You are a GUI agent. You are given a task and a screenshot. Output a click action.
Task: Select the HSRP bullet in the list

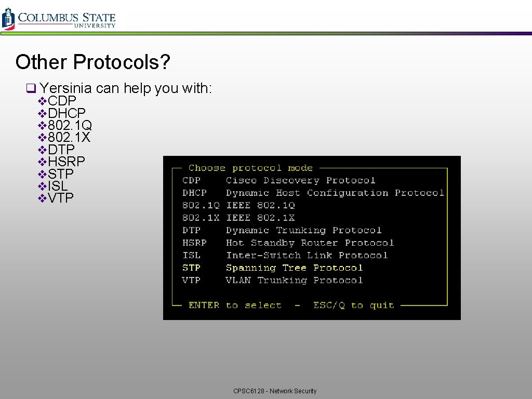tap(61, 162)
